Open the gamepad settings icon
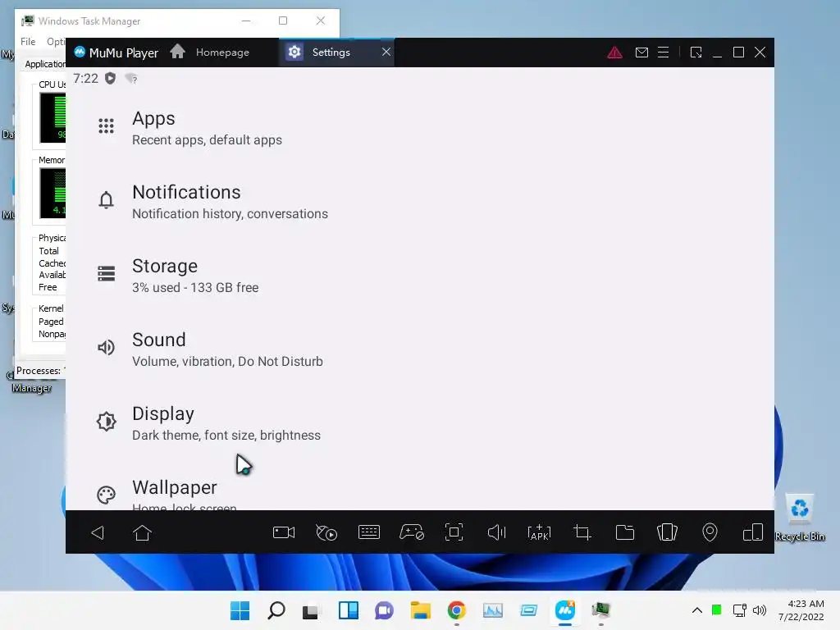The width and height of the screenshot is (840, 630). pos(412,532)
